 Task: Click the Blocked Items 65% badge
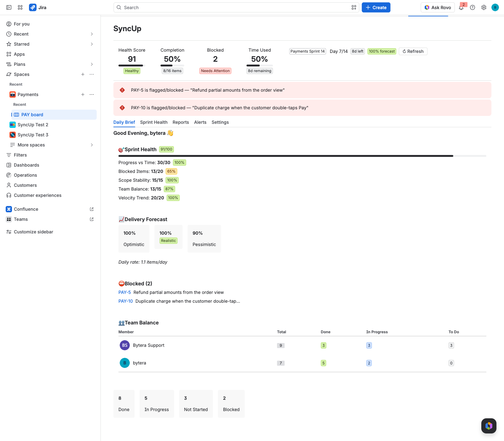pos(171,171)
